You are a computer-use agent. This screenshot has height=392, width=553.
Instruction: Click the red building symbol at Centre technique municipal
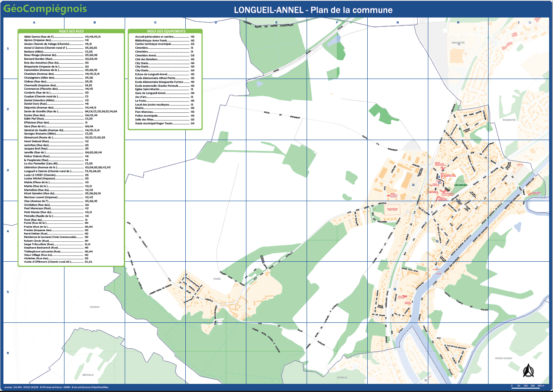(388, 196)
